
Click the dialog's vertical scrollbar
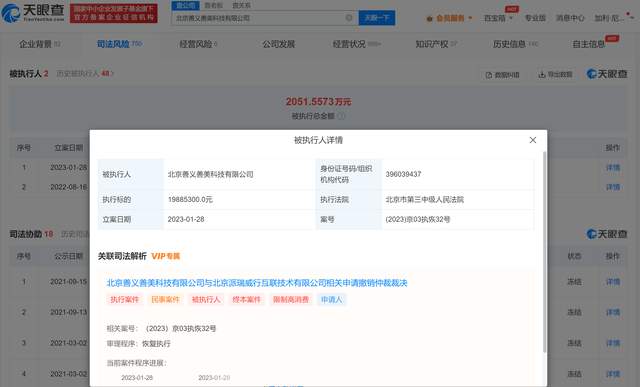pos(544,252)
